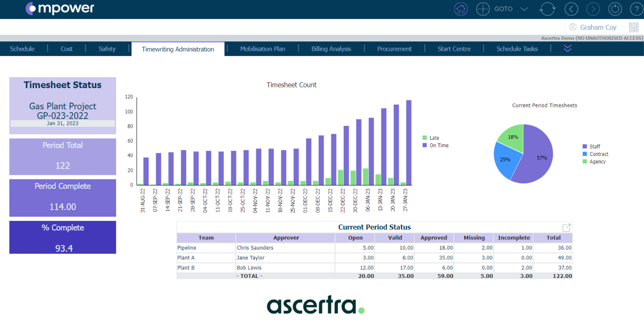Click the Home icon in header
Image resolution: width=644 pixels, height=326 pixels.
[461, 9]
